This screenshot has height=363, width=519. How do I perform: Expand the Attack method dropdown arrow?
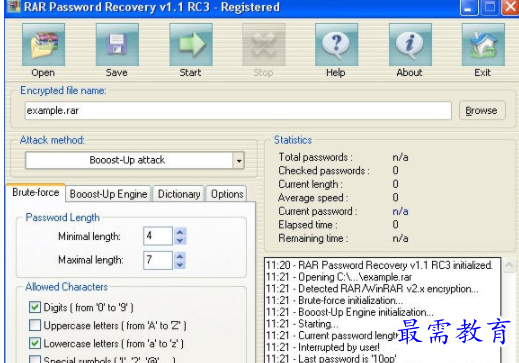239,161
